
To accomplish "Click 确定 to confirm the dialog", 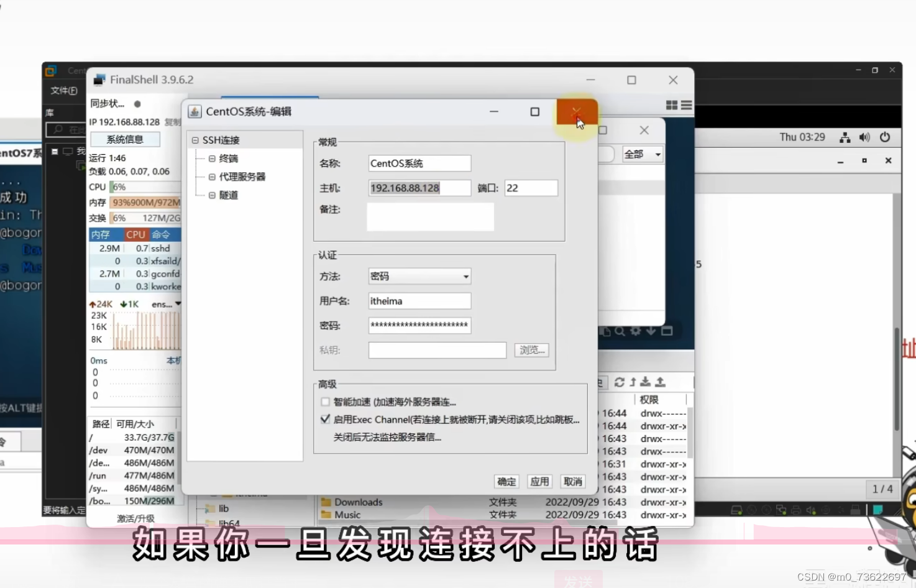I will pos(506,482).
